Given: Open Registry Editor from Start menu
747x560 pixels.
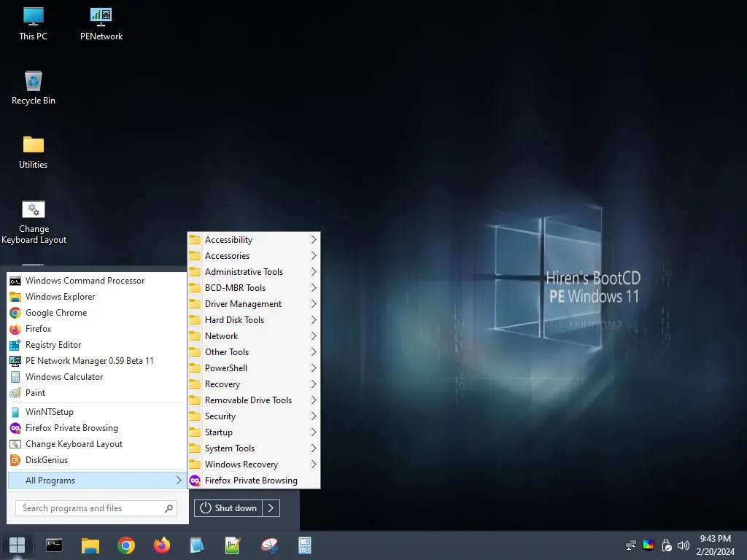Looking at the screenshot, I should point(97,345).
